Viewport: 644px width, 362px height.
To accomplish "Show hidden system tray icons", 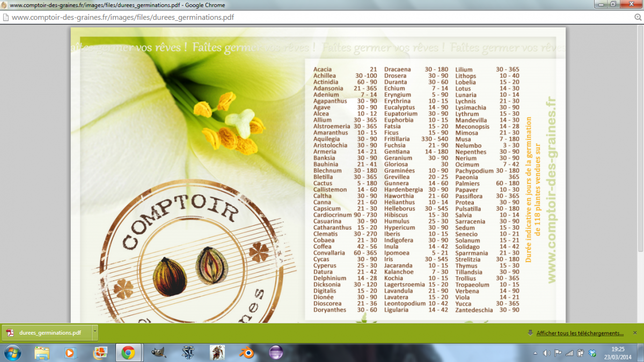I will pyautogui.click(x=536, y=353).
